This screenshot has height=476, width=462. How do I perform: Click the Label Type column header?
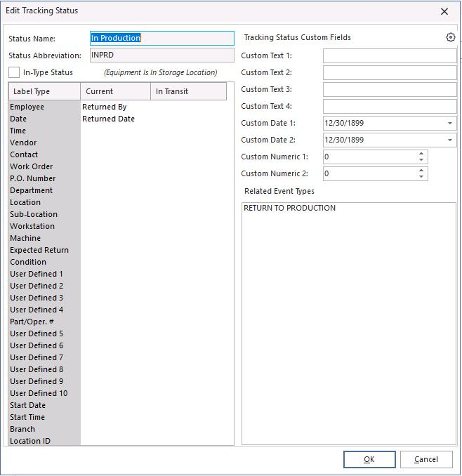point(44,91)
